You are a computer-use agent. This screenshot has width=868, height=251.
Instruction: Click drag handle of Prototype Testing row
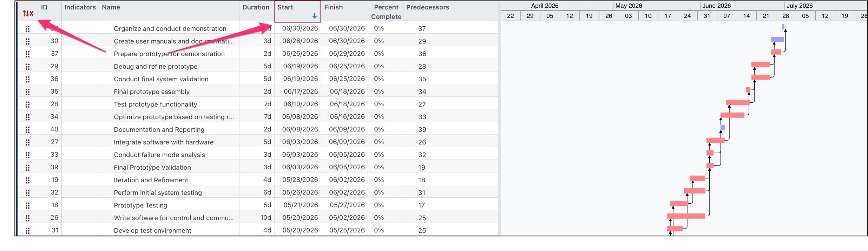coord(27,205)
